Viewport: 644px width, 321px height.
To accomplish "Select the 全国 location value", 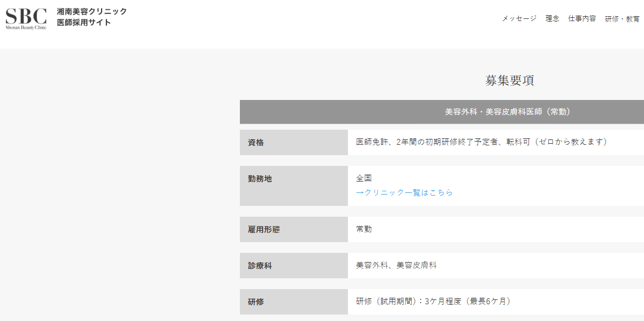I will 364,178.
